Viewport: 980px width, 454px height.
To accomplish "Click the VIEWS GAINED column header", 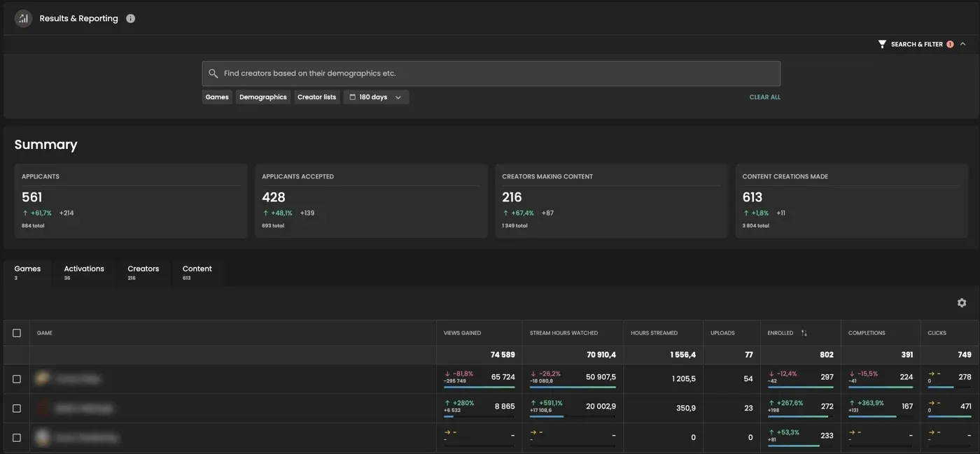I will tap(462, 333).
